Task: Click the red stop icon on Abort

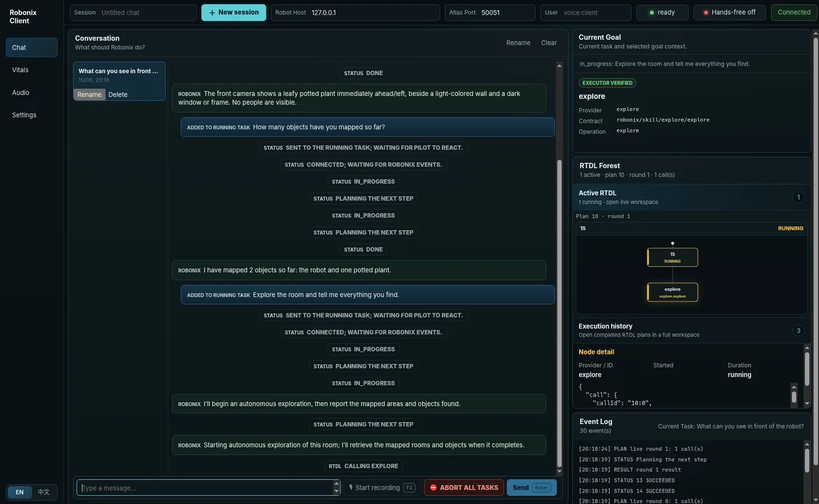Action: [433, 488]
